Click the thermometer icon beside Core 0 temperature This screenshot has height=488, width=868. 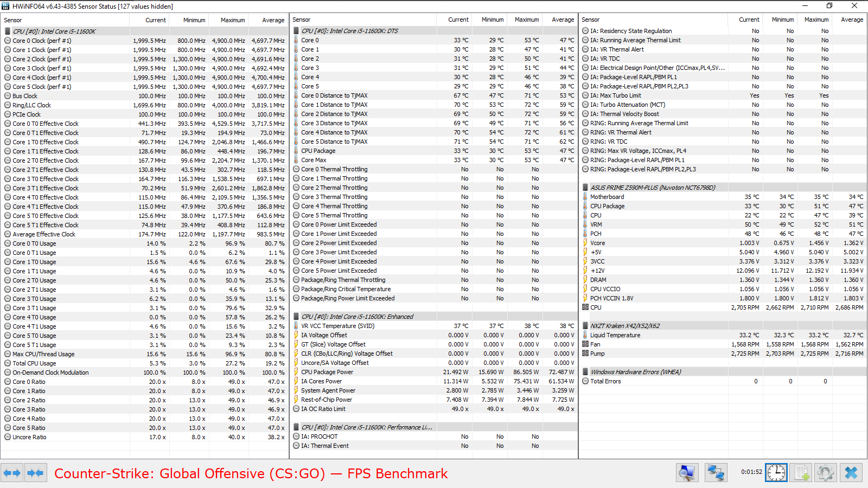coord(296,40)
